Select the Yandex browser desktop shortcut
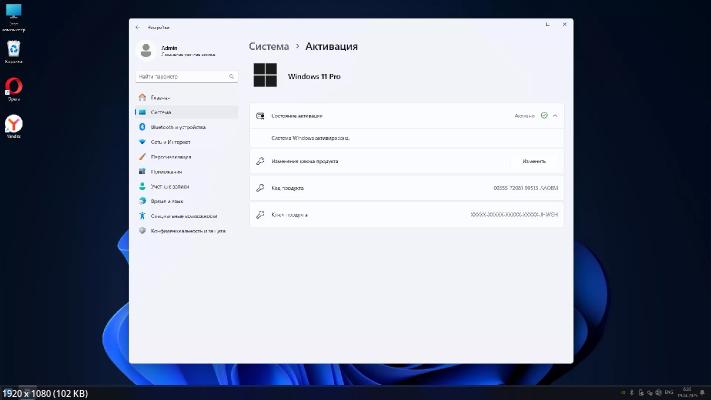This screenshot has width=711, height=400. [14, 126]
